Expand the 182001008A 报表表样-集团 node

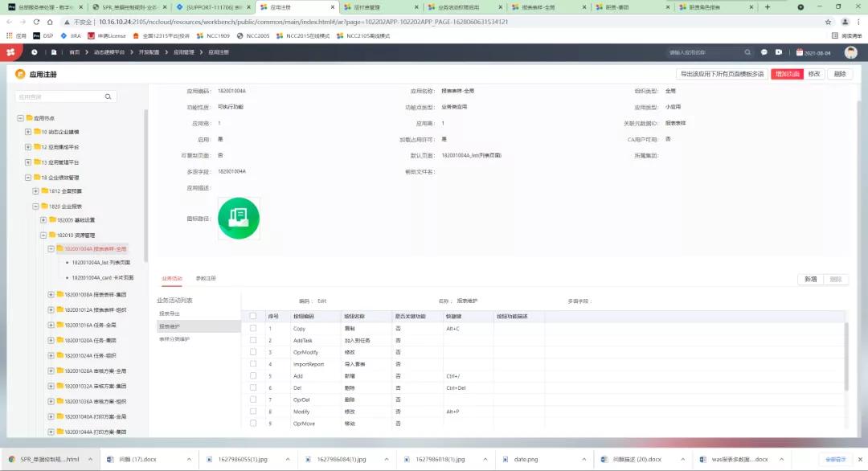(x=51, y=295)
